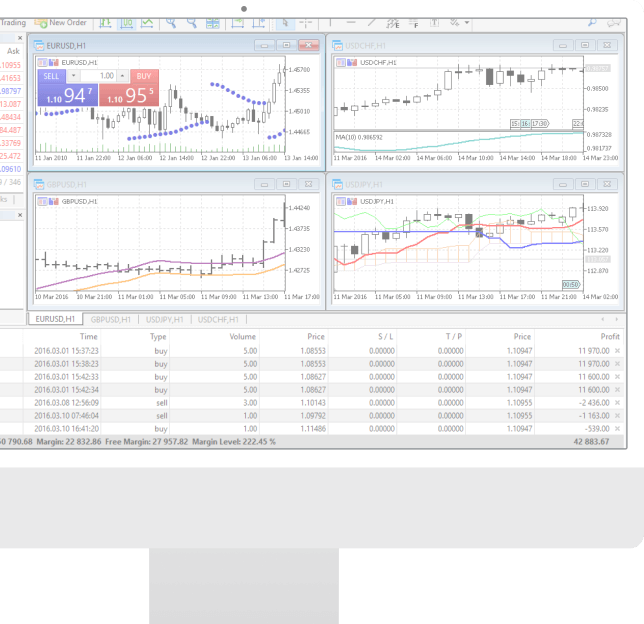Select the vertical line drawing tool

tap(330, 23)
